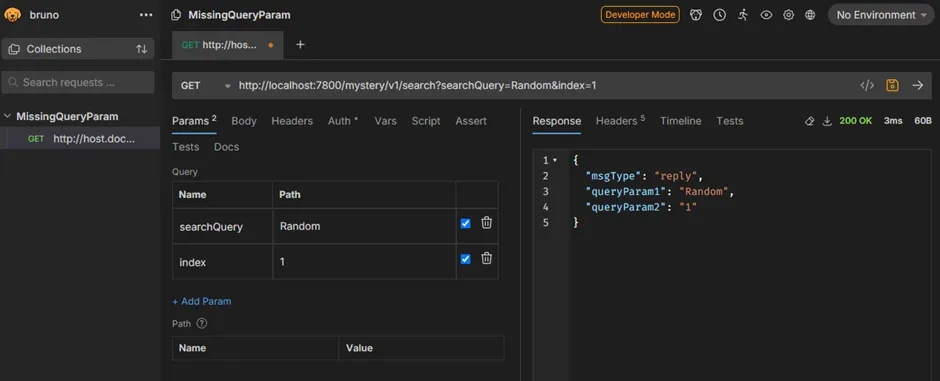Open the Response tab
The height and width of the screenshot is (381, 940).
[557, 121]
